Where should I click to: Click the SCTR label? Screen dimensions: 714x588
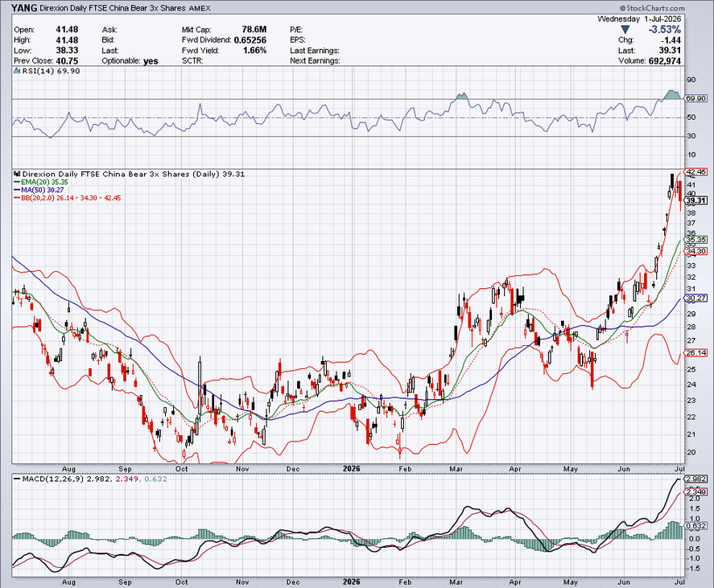192,61
